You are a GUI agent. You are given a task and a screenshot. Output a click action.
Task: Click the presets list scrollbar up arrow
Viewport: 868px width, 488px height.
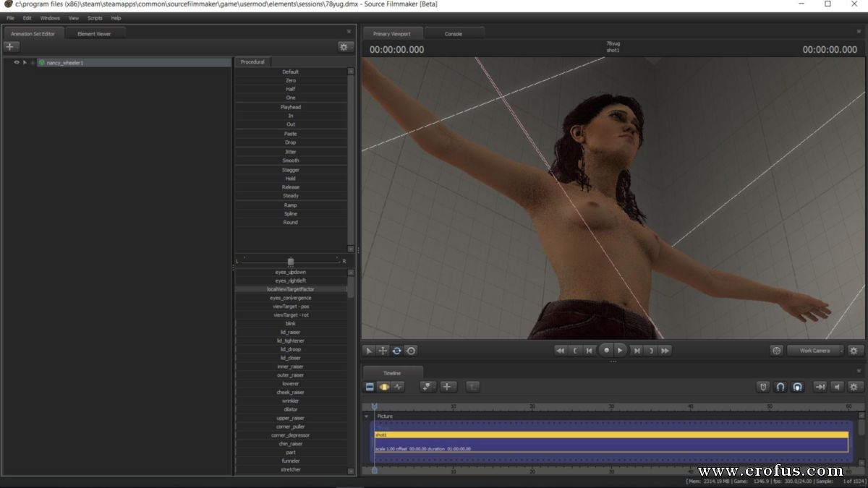(x=352, y=72)
